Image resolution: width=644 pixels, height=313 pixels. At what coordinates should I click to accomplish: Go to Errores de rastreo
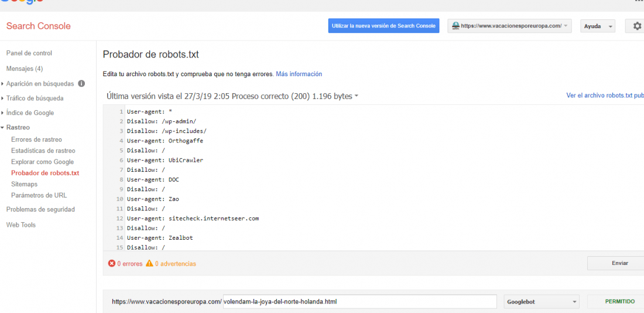tap(36, 140)
